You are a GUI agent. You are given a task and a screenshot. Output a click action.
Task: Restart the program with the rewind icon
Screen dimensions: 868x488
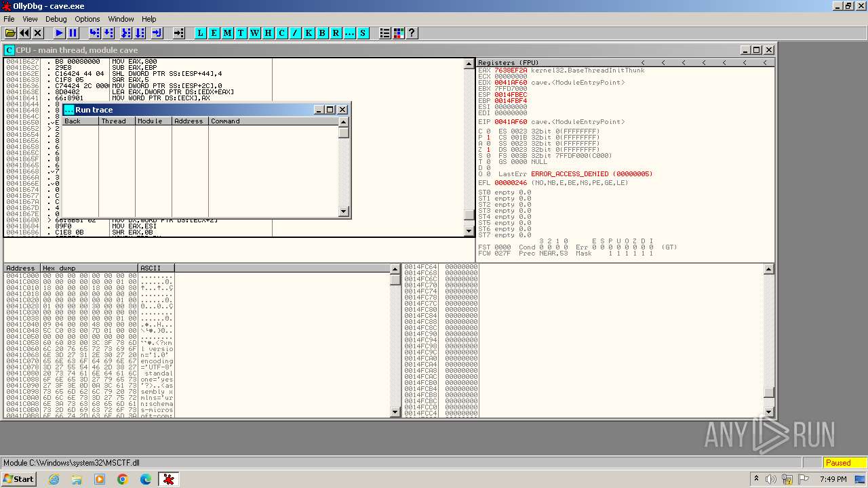[24, 33]
